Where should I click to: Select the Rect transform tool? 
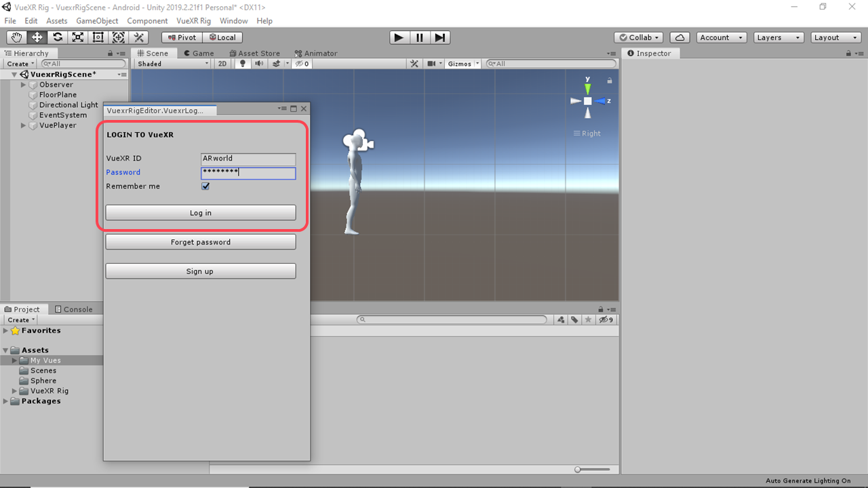pos(98,37)
